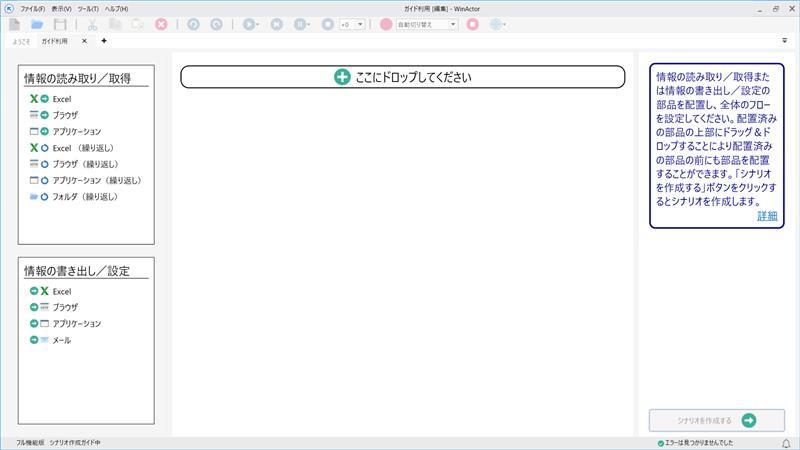Click the new scenario file icon
Viewport: 800px width, 450px height.
pyautogui.click(x=14, y=24)
